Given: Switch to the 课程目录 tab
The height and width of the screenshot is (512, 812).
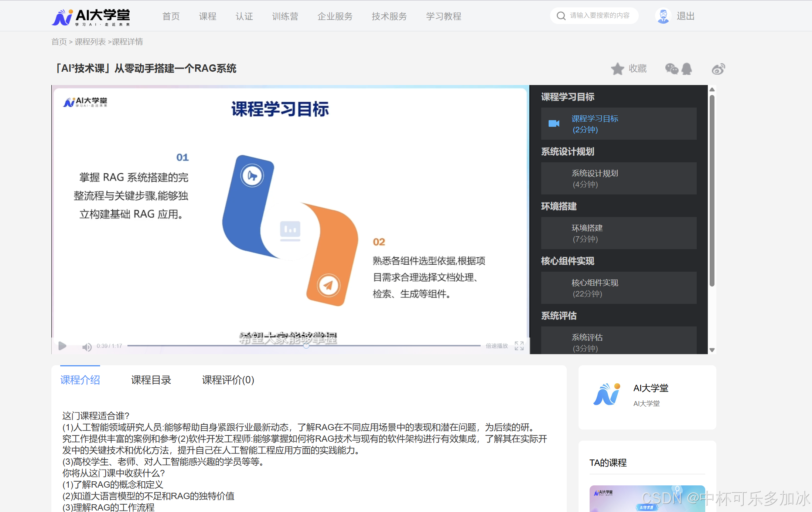Looking at the screenshot, I should (151, 380).
